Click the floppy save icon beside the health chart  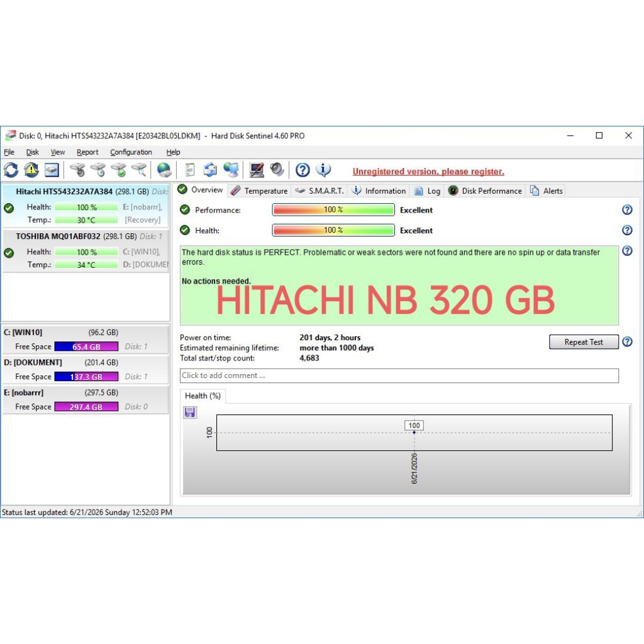(x=190, y=412)
